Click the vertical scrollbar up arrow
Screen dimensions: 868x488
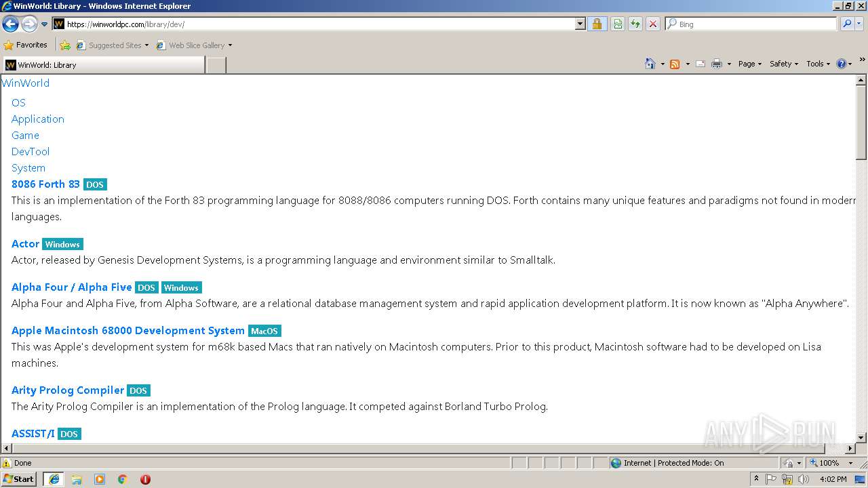(861, 80)
